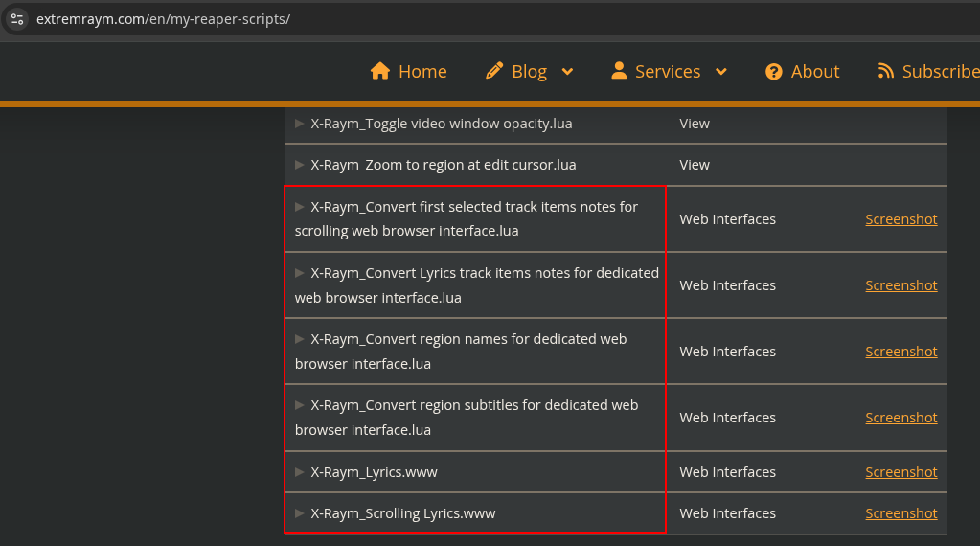The width and height of the screenshot is (980, 546).
Task: Open Screenshot link for X-Raym_Lyrics.www
Action: coord(900,472)
